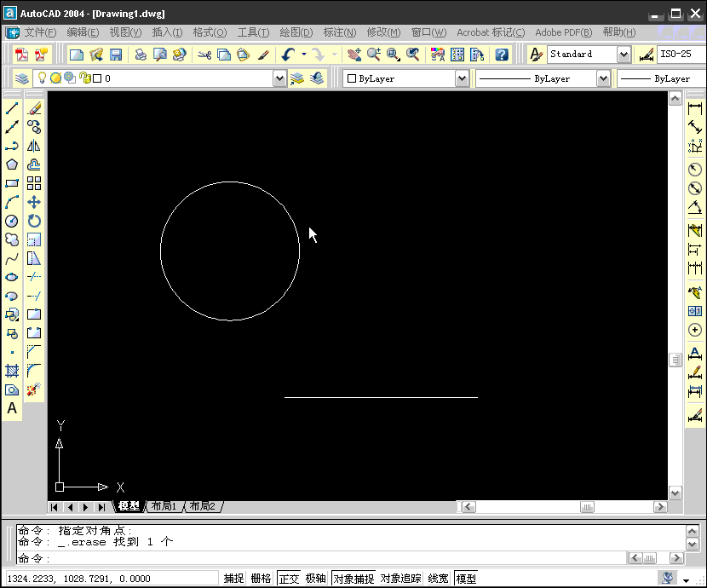Expand the layer list dropdown
707x588 pixels.
point(279,78)
